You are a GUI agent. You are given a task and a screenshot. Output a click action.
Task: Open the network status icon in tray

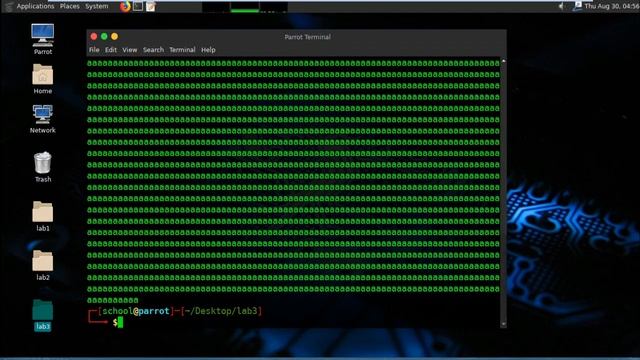tap(577, 6)
